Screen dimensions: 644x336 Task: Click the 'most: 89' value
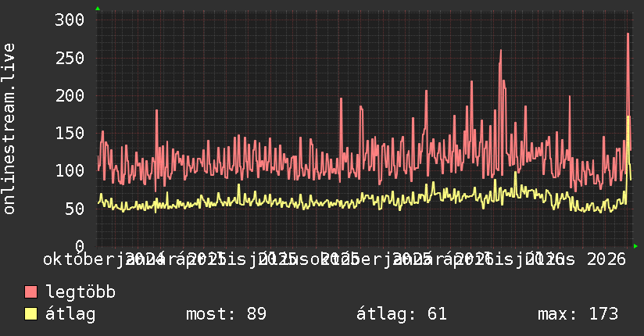click(x=227, y=314)
